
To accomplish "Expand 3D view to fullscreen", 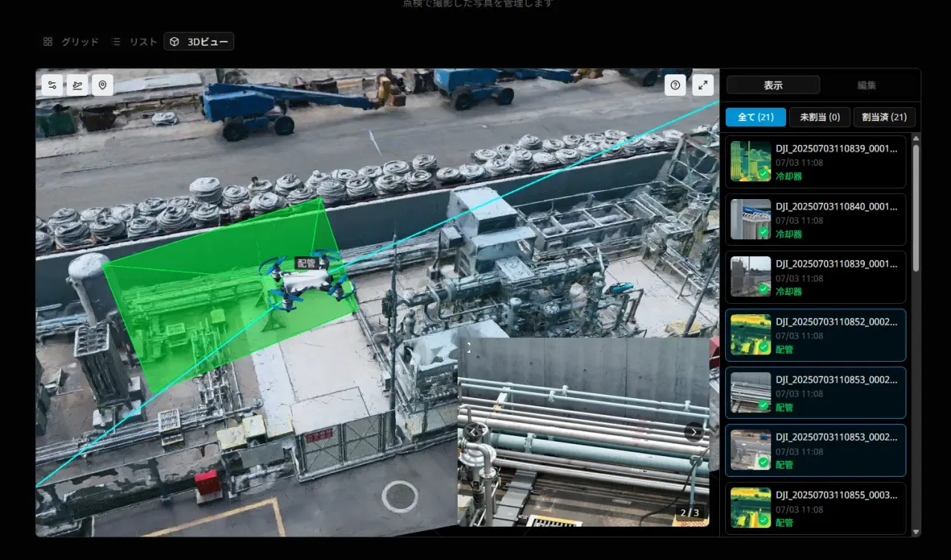I will pyautogui.click(x=703, y=85).
